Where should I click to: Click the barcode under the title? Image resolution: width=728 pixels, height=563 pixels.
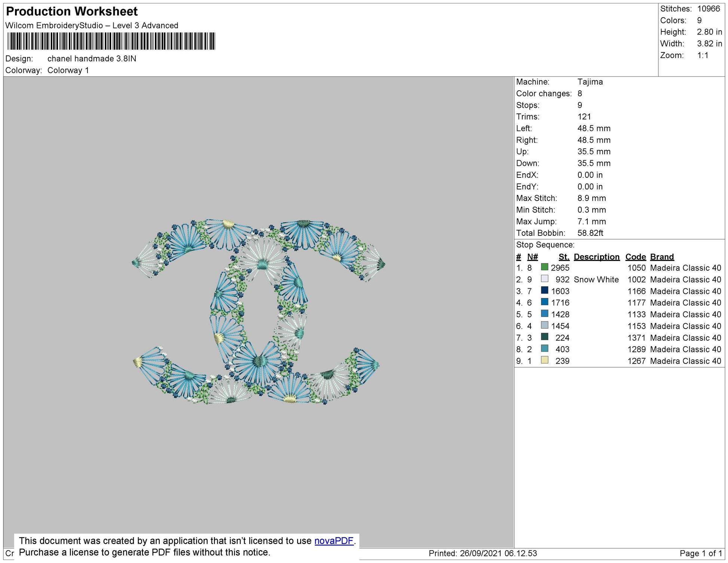[x=111, y=41]
